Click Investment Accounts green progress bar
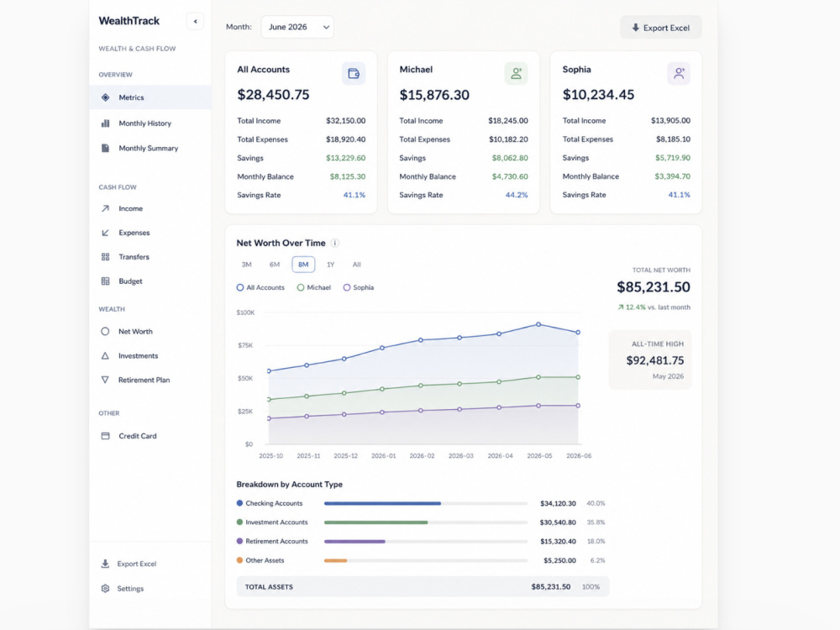Screen dimensions: 840x630 point(376,522)
